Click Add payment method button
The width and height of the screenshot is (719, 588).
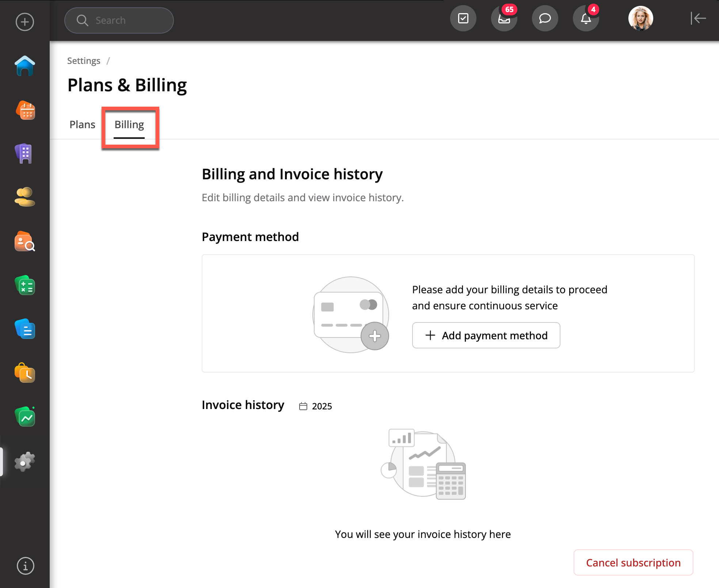[x=486, y=335]
